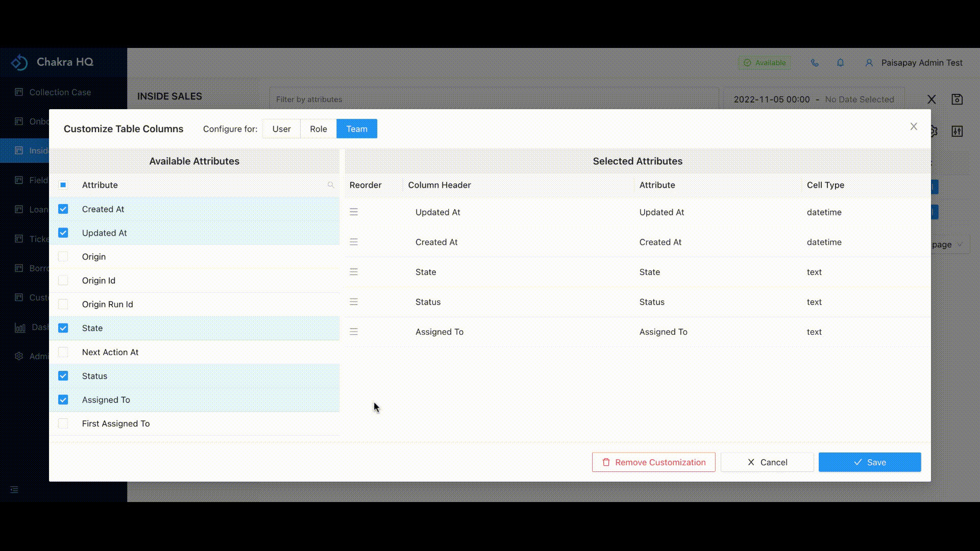Toggle the select-all Attribute checkbox

(63, 185)
